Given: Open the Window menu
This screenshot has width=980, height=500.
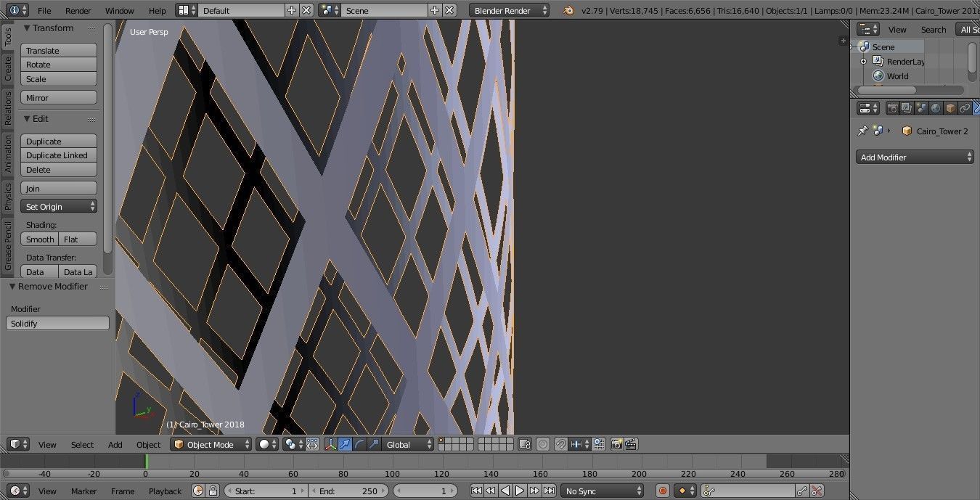Looking at the screenshot, I should pyautogui.click(x=119, y=10).
